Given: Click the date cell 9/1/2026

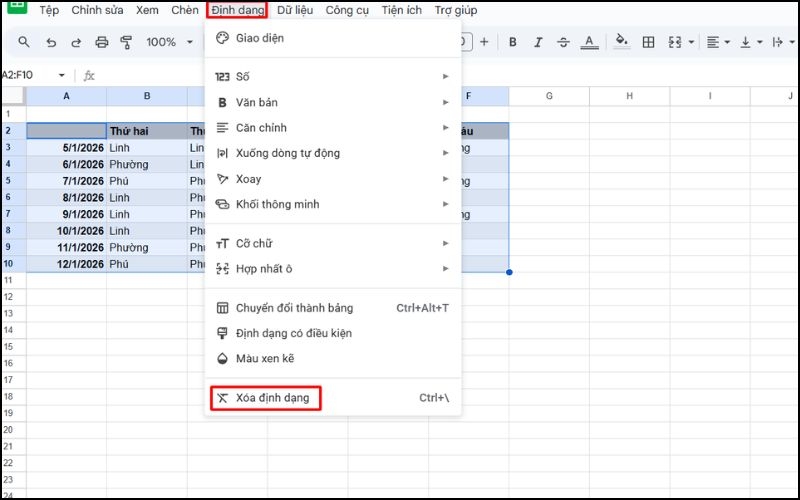Looking at the screenshot, I should pyautogui.click(x=66, y=214).
